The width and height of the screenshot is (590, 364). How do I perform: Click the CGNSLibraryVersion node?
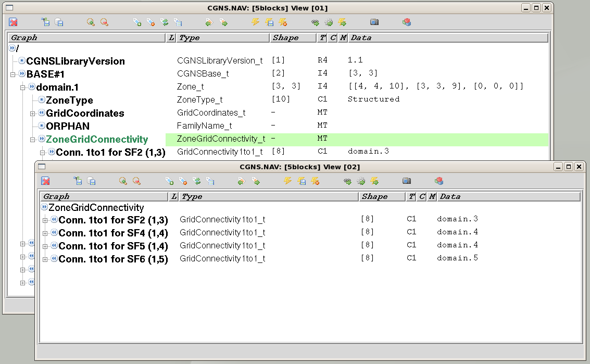(76, 61)
